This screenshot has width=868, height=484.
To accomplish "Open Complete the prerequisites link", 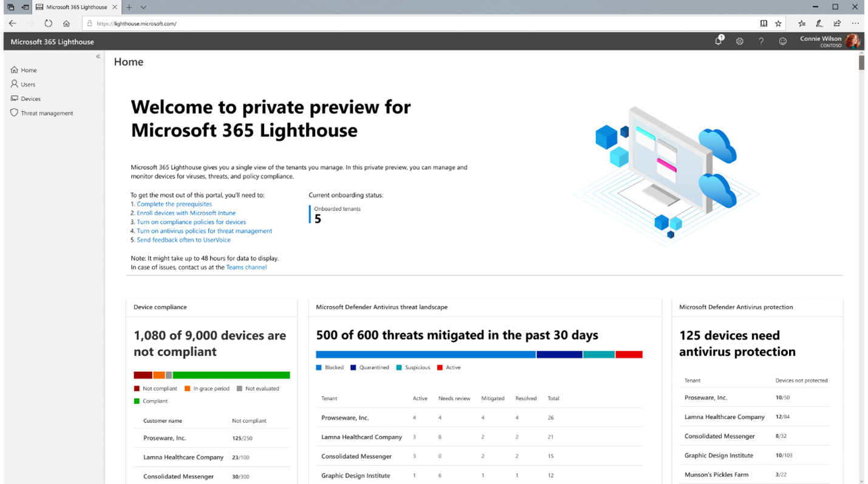I will pos(174,204).
